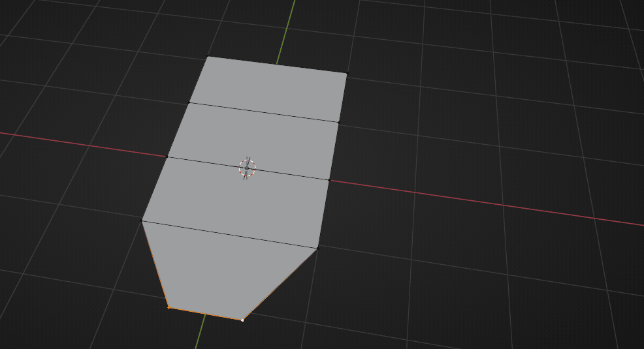Select the left vertex on the edge through the 3D cursor
Image resolution: width=644 pixels, height=349 pixels.
167,157
